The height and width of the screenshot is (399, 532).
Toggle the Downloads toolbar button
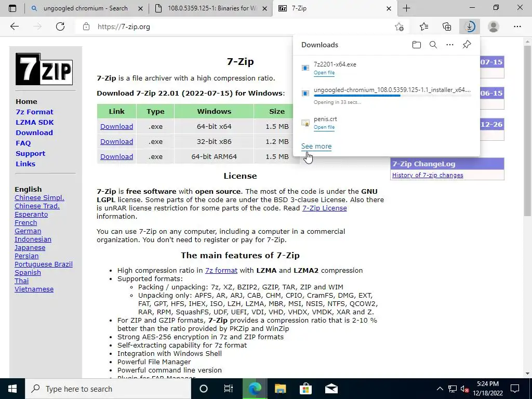[470, 26]
